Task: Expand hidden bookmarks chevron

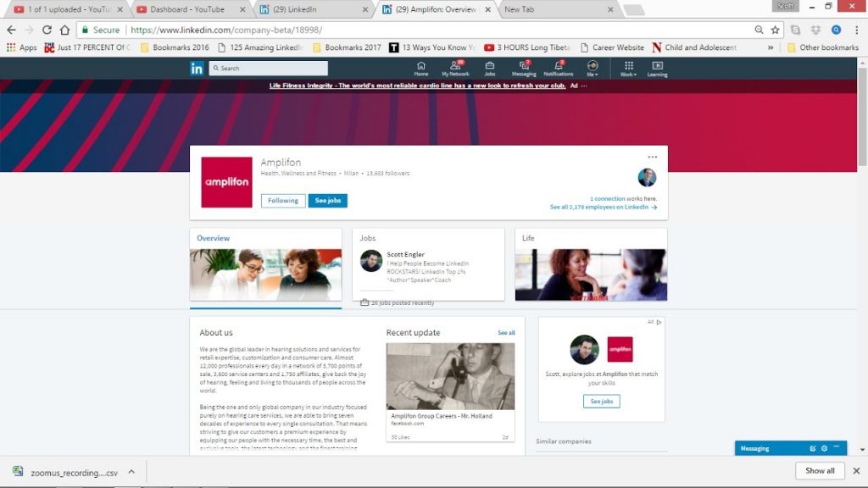Action: (x=770, y=47)
